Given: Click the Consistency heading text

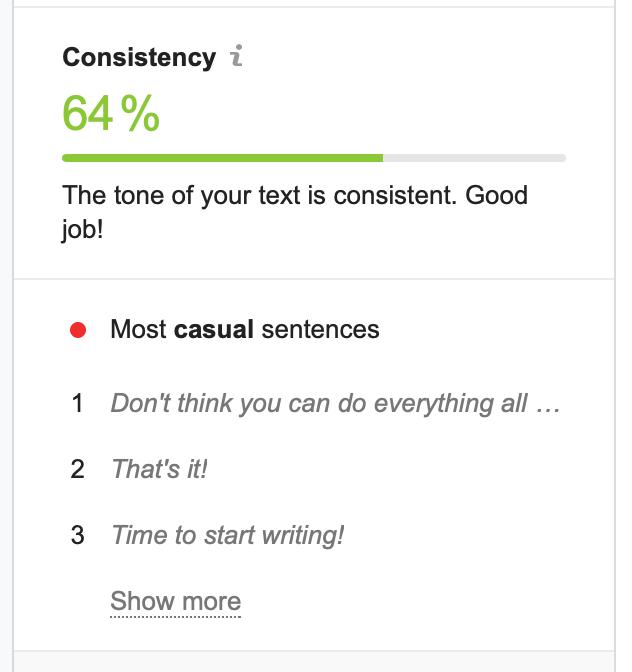Looking at the screenshot, I should point(138,58).
